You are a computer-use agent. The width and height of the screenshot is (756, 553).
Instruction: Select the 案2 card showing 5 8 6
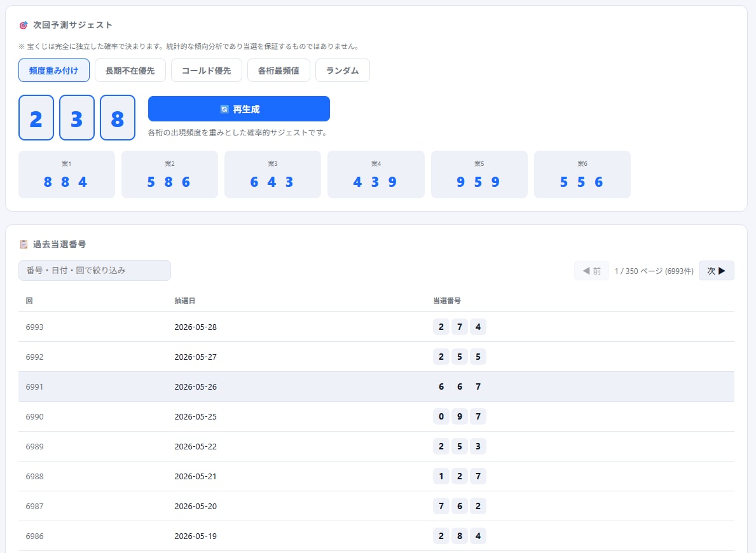point(170,175)
